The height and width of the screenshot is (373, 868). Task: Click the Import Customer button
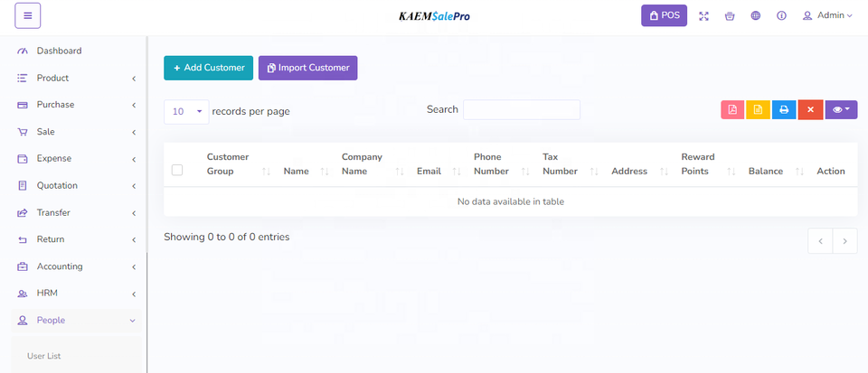(x=307, y=68)
